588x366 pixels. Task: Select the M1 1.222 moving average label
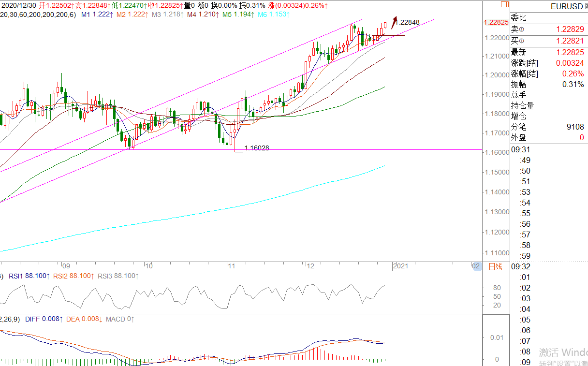[x=97, y=15]
